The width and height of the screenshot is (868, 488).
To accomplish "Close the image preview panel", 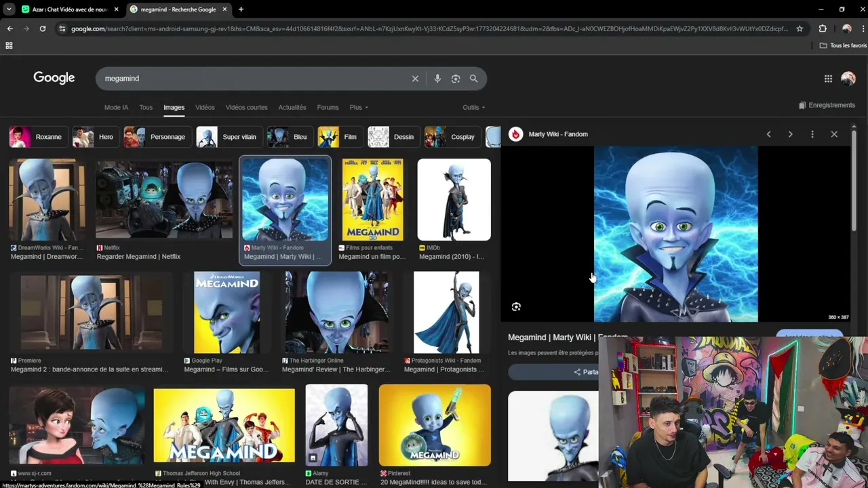I will 834,134.
